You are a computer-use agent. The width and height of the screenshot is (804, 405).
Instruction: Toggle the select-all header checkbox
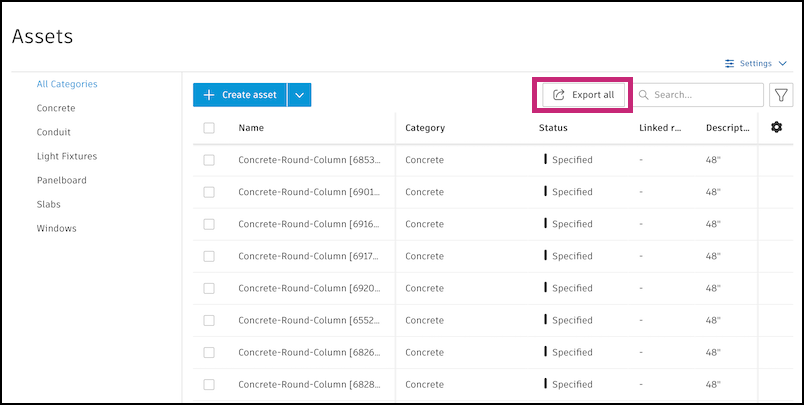[209, 128]
